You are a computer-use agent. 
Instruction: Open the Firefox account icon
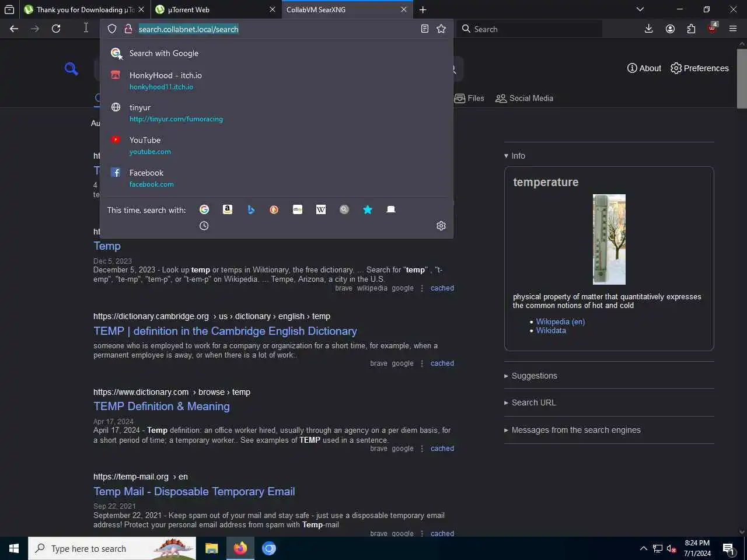[670, 29]
